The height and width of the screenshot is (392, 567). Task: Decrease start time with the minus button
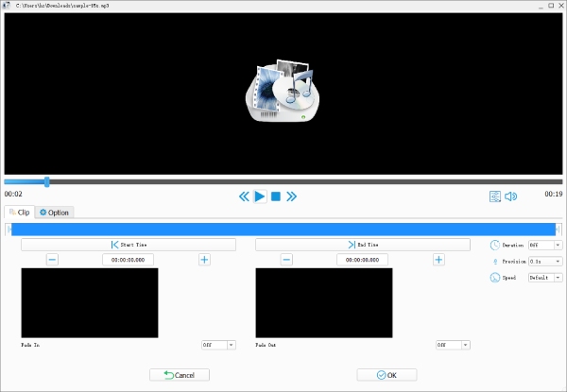[52, 260]
